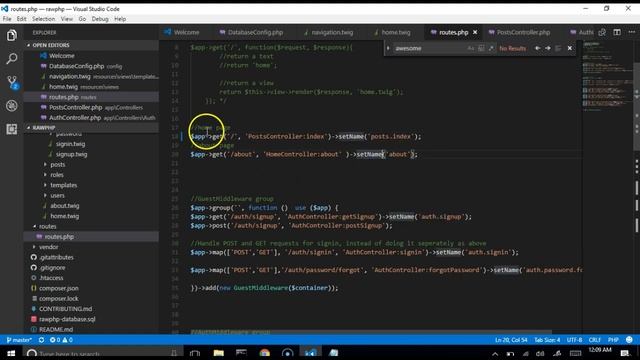
Task: Expand replace mode in find widget
Action: [388, 48]
